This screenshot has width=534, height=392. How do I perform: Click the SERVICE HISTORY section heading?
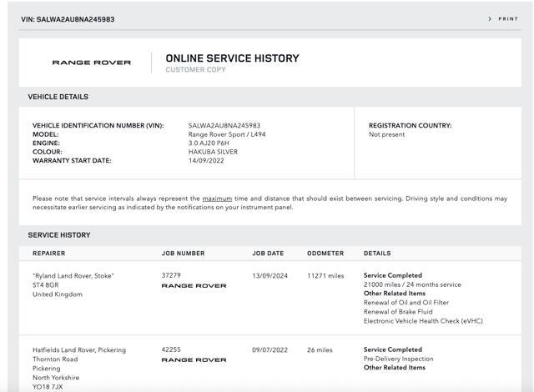(59, 235)
